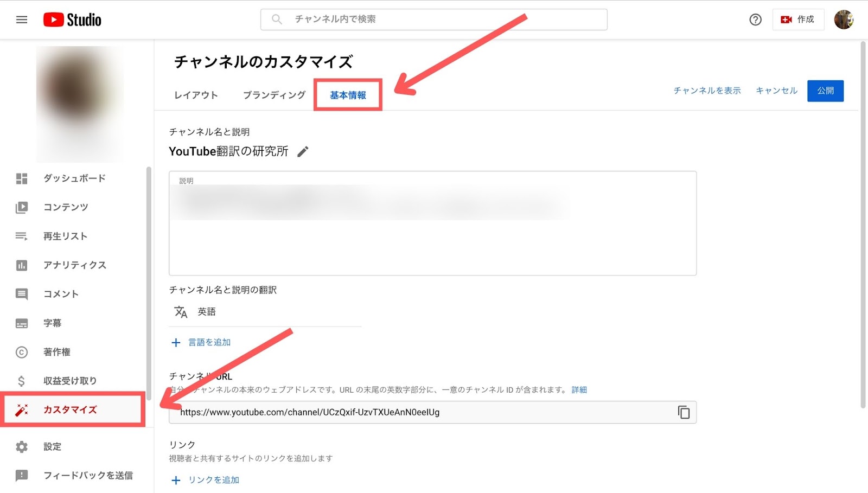Click the search magnifier icon
The height and width of the screenshot is (493, 868).
tap(277, 19)
